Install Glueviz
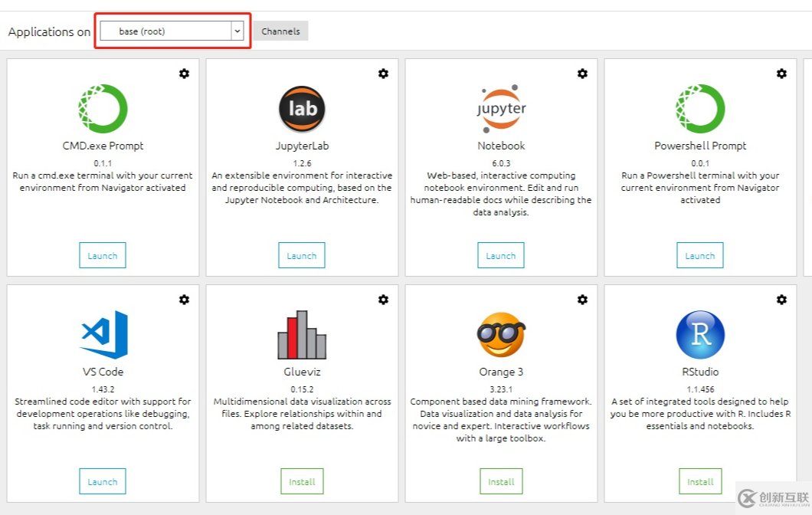The image size is (812, 515). [x=302, y=481]
